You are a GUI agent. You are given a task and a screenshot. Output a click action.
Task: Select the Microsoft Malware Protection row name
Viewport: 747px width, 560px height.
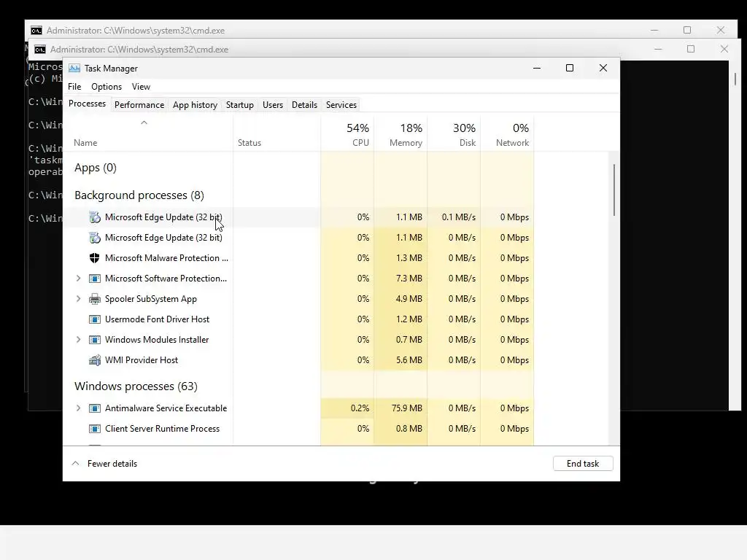[x=166, y=258]
